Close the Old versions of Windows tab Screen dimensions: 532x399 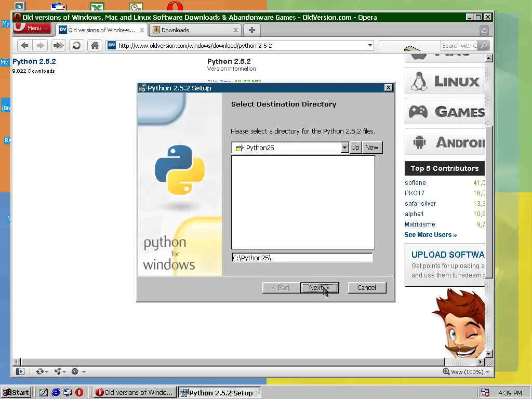click(142, 30)
